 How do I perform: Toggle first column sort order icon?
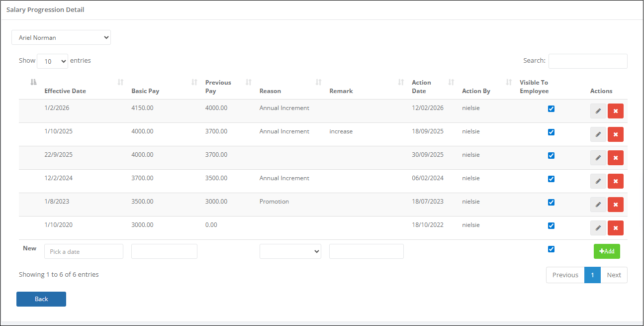[33, 82]
